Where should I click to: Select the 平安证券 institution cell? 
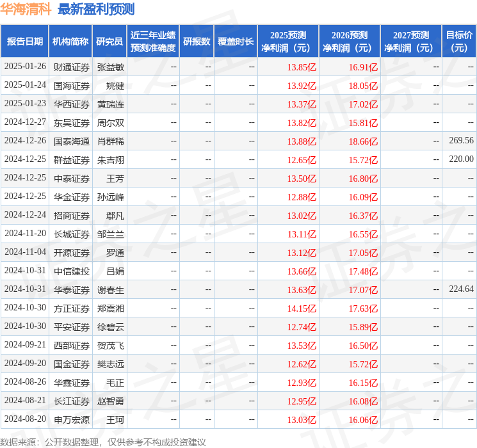tap(72, 327)
